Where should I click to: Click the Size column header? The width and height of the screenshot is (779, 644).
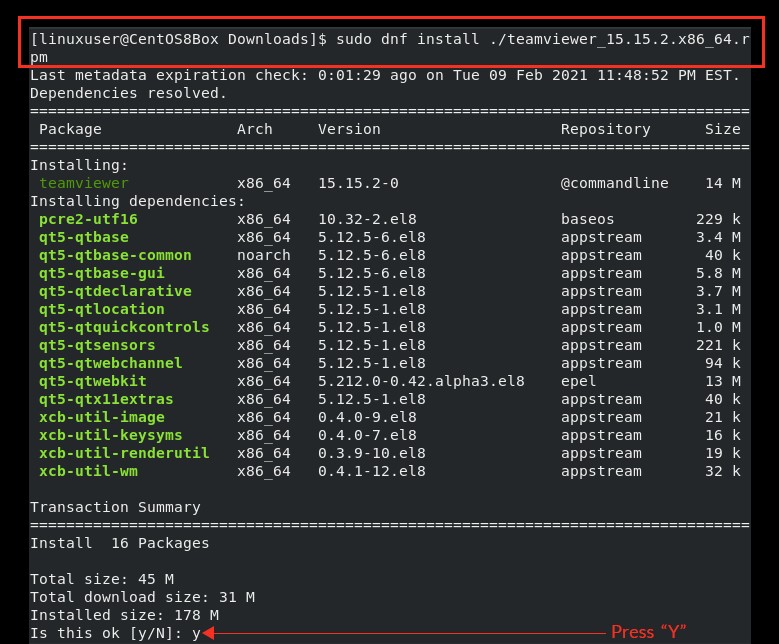coord(722,129)
